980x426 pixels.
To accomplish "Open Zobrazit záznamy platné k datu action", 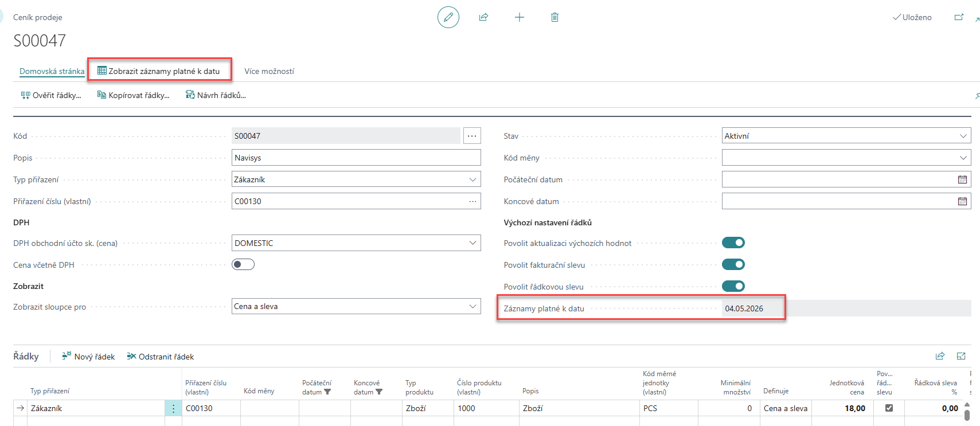I will pos(159,71).
